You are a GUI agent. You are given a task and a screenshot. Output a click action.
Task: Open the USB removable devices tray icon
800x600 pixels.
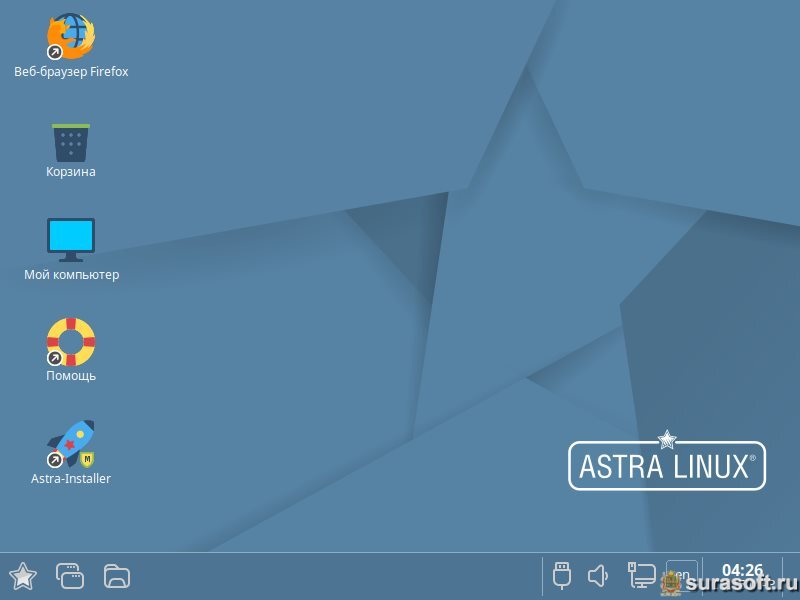click(562, 576)
